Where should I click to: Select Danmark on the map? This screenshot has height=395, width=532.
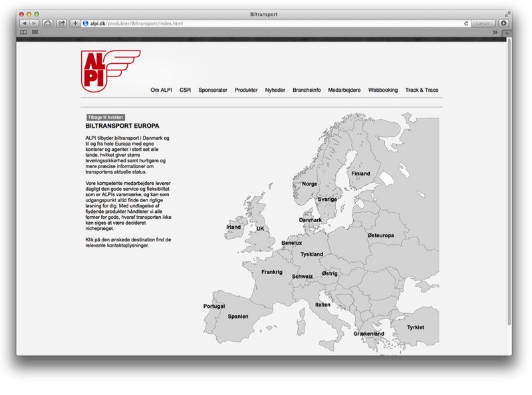(310, 220)
